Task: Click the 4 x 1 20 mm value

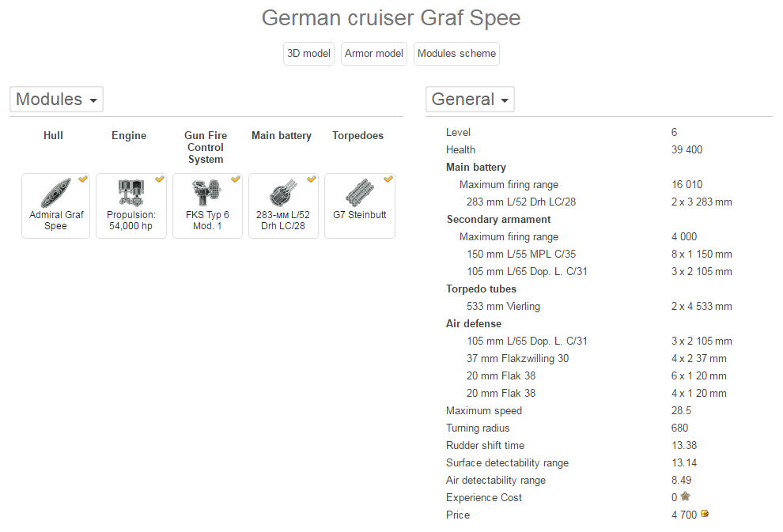Action: click(x=698, y=393)
